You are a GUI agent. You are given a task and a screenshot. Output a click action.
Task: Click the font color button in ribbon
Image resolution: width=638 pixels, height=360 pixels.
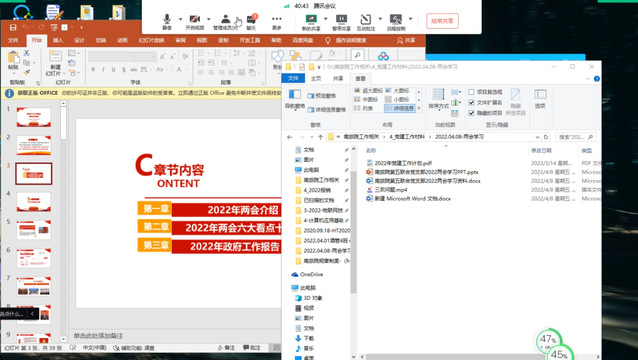coord(179,70)
